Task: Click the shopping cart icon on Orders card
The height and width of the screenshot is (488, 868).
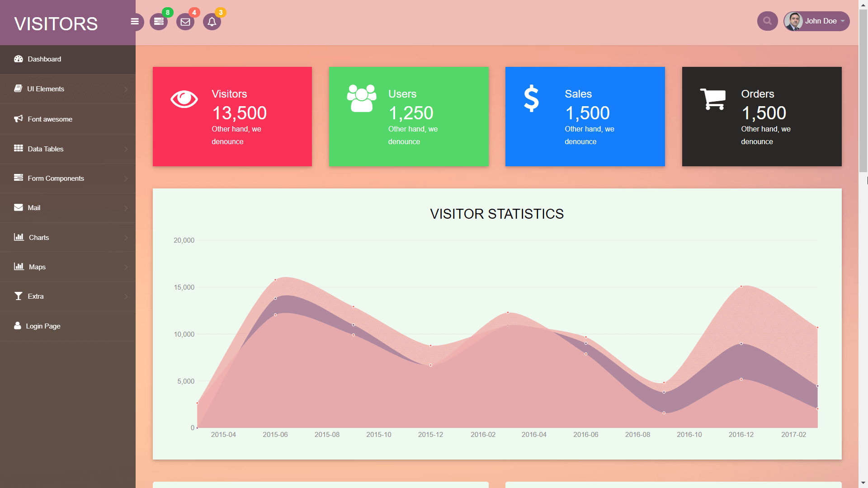Action: (713, 99)
